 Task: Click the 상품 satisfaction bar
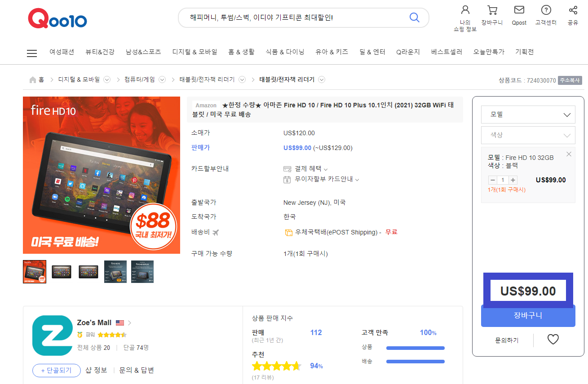coord(416,348)
